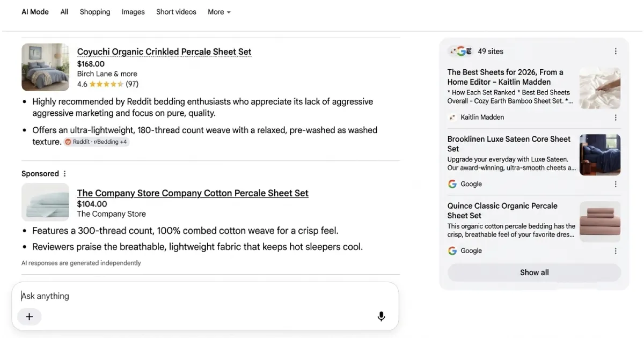The image size is (644, 338).
Task: Open The Company Store Percale Sheet Set link
Action: click(x=193, y=193)
